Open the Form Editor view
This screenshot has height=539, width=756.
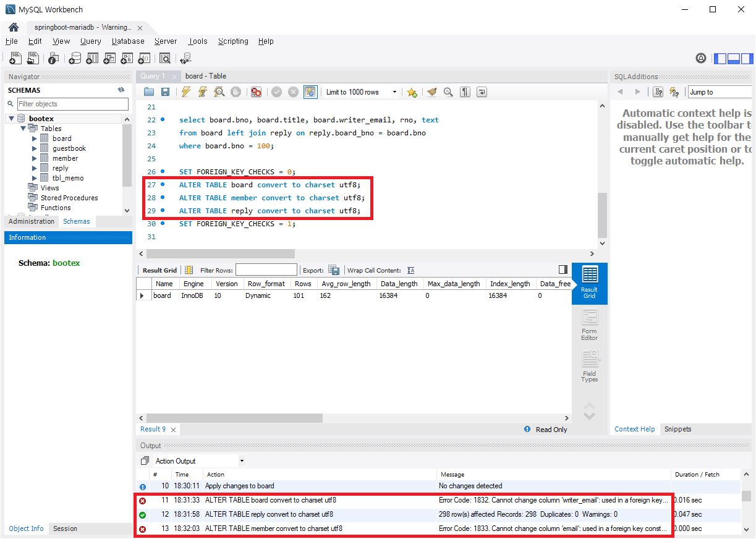pos(590,325)
